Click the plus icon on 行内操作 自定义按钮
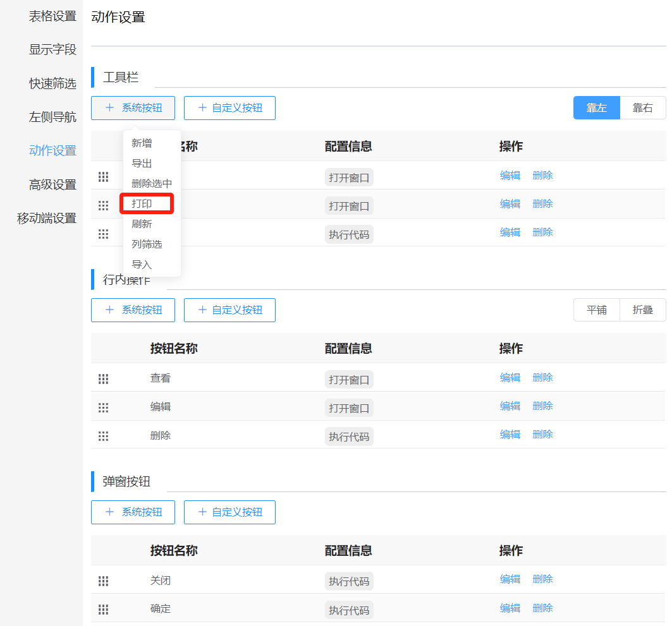The image size is (672, 626). point(202,310)
